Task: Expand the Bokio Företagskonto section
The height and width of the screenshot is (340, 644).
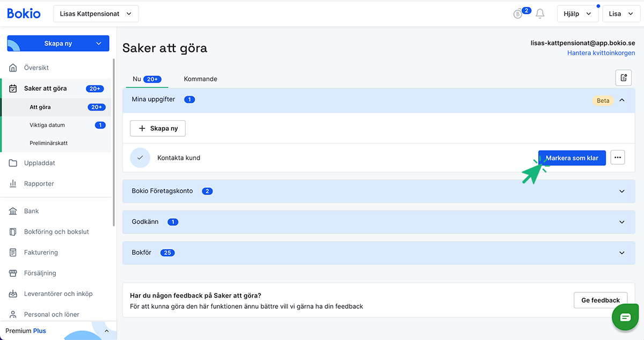Action: tap(622, 191)
